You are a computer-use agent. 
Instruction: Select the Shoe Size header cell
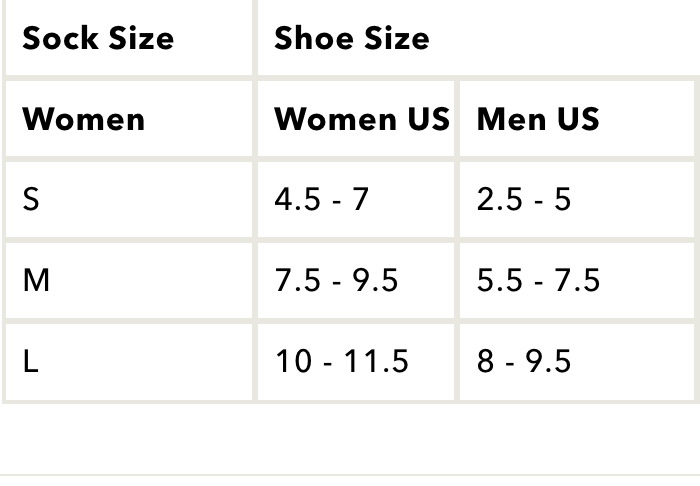(351, 39)
